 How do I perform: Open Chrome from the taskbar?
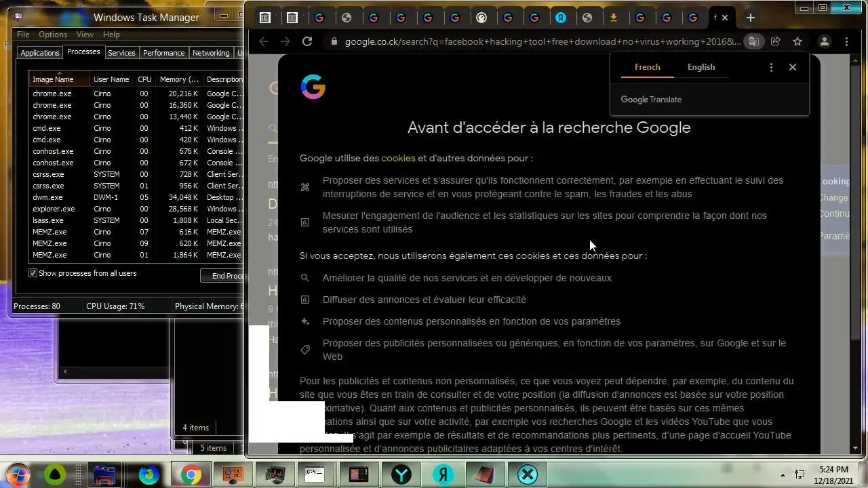tap(191, 474)
